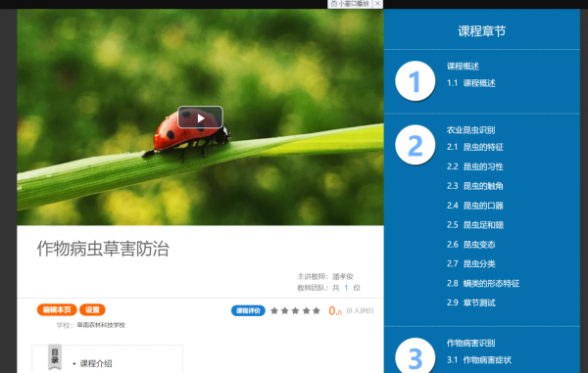Image resolution: width=588 pixels, height=373 pixels.
Task: Click the fifth rating star
Action: 317,311
